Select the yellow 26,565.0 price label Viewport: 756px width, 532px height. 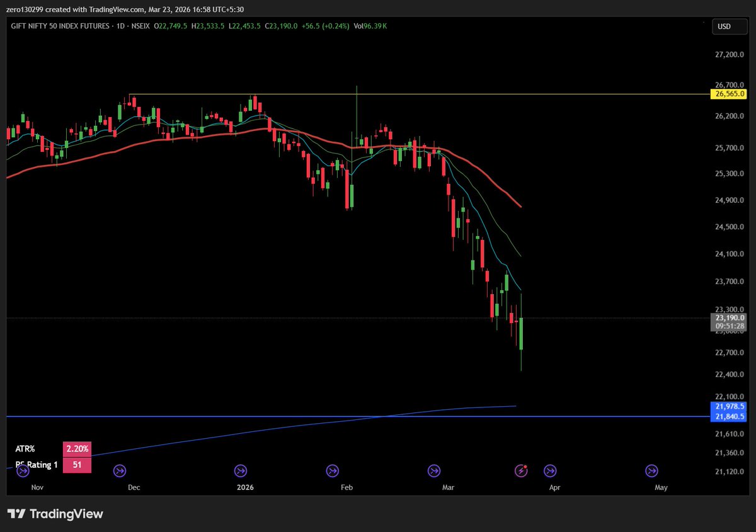tap(730, 94)
